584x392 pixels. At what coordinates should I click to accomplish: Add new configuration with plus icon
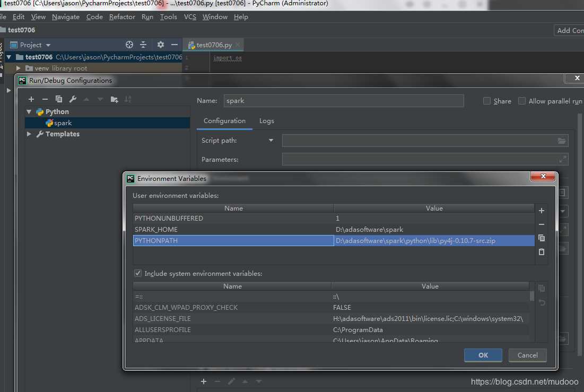(x=31, y=99)
